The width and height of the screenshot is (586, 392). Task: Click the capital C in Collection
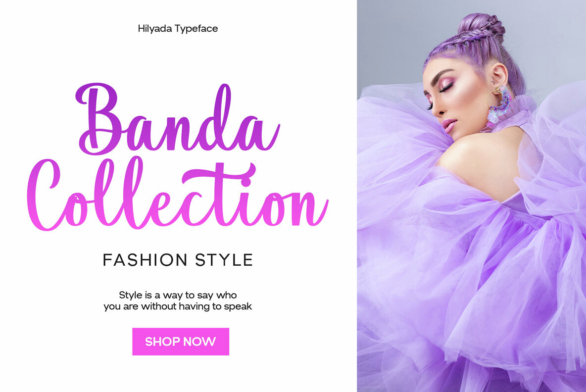click(43, 195)
